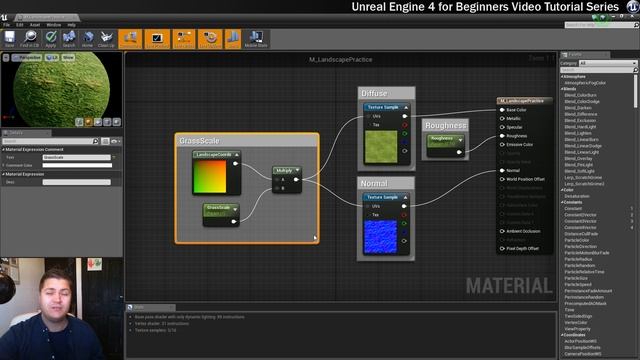Toggle the Connectors toolbar button
The height and width of the screenshot is (360, 640).
pyautogui.click(x=130, y=39)
